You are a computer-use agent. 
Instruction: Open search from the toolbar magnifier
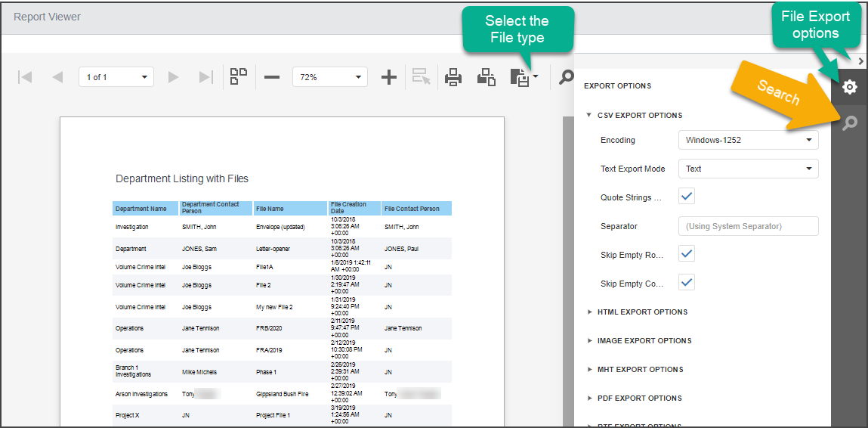point(566,77)
